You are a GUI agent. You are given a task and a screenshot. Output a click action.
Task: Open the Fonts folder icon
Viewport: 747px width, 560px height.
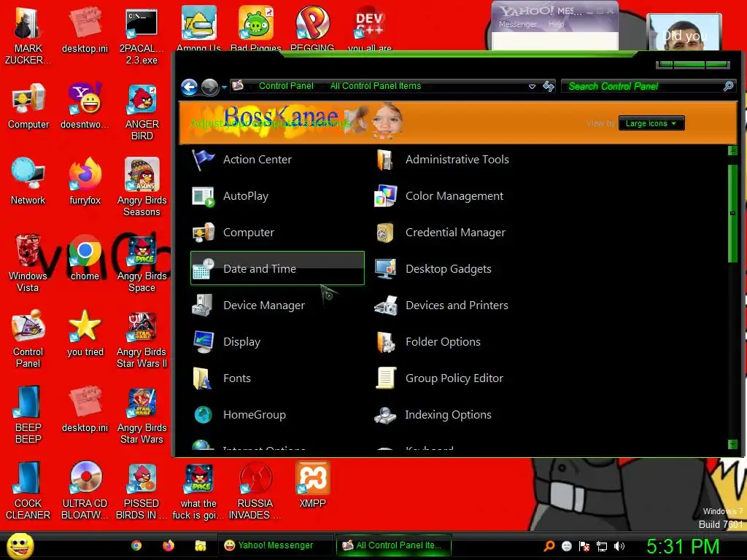(204, 378)
